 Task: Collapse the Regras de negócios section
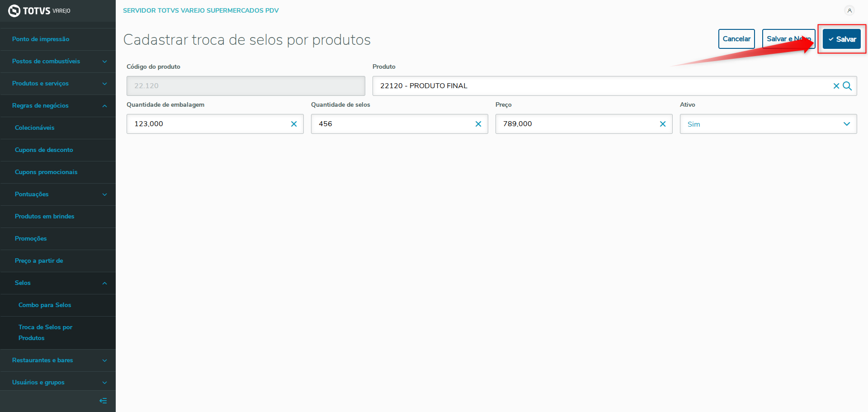point(104,106)
